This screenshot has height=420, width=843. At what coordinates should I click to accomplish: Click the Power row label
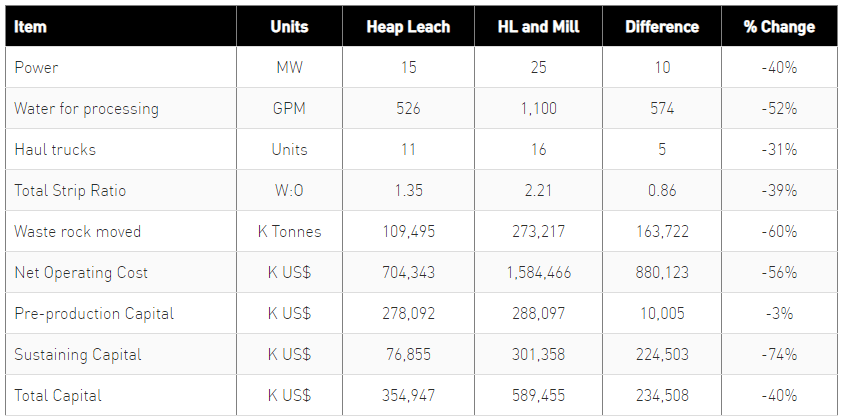tap(35, 68)
